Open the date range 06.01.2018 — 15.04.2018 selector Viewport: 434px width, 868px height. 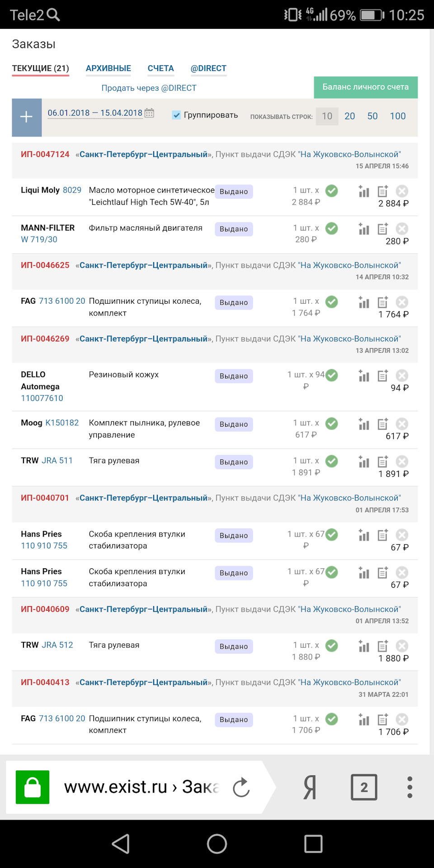[x=95, y=113]
